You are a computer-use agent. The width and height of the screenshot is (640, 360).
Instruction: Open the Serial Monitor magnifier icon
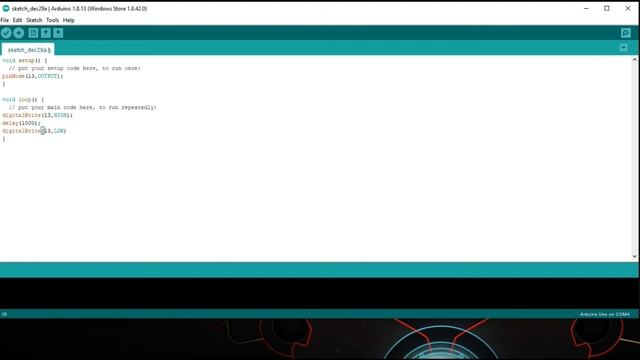pos(626,33)
